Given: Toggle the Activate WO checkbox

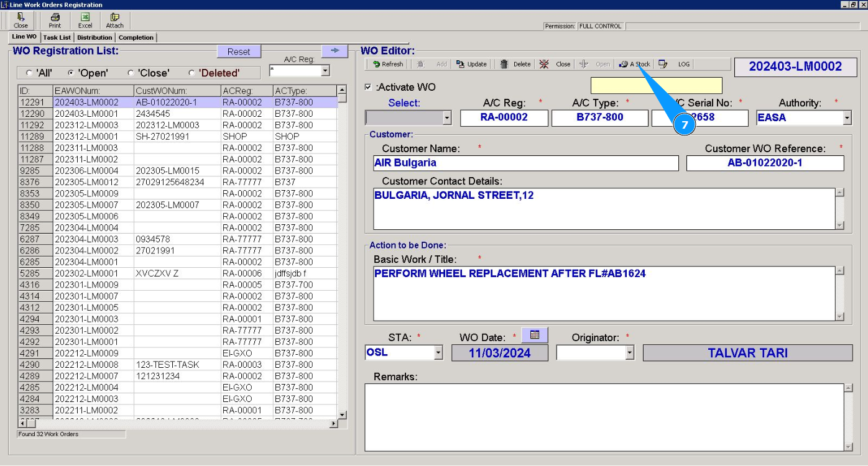Looking at the screenshot, I should click(369, 87).
